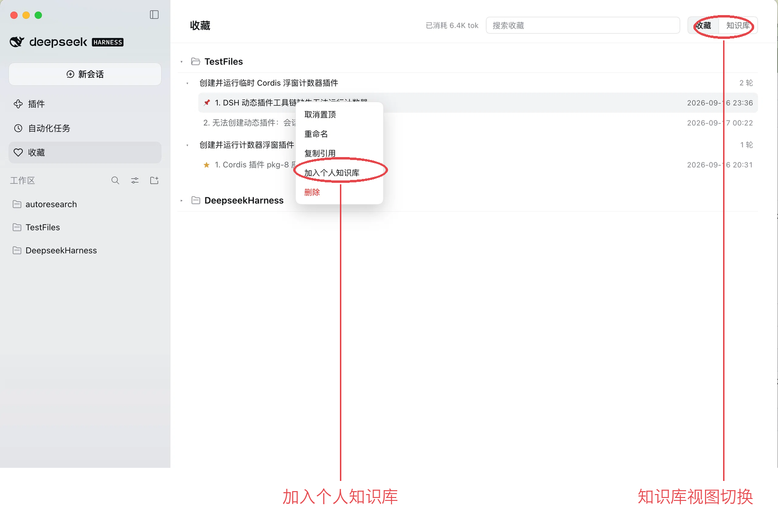Click the red pin icon on DSH item
Screen dimensions: 778x532
coord(207,103)
